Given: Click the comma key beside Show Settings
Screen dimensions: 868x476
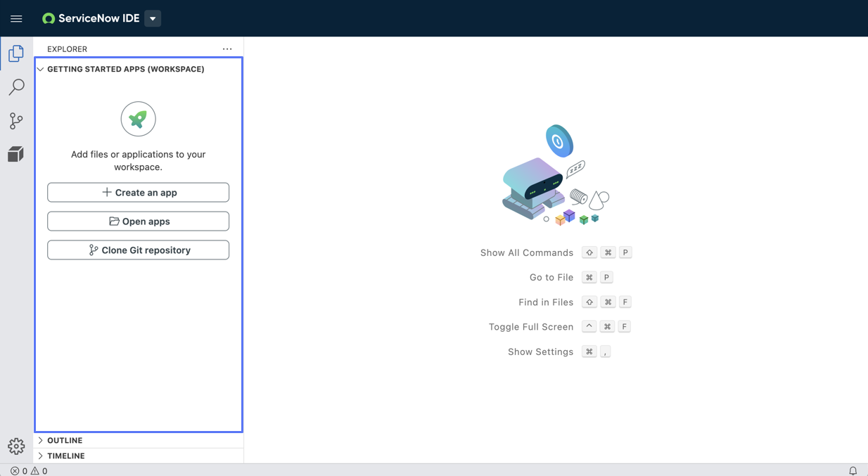Looking at the screenshot, I should click(x=606, y=352).
